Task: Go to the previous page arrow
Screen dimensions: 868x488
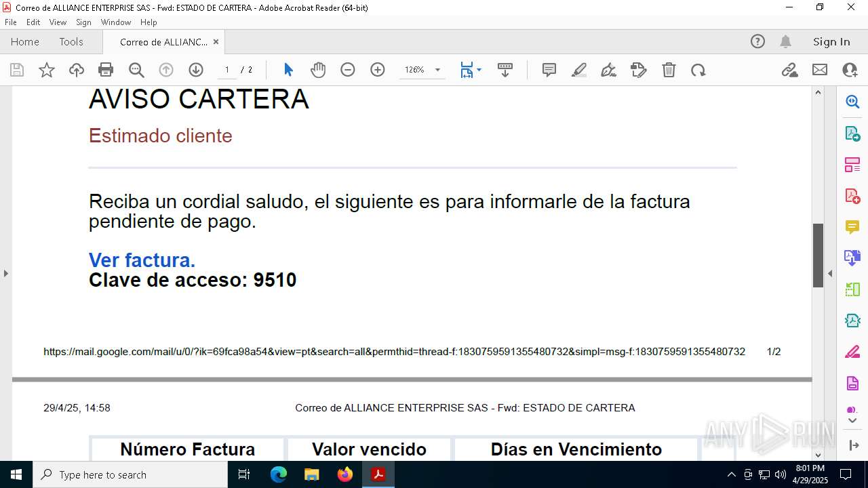Action: (166, 70)
